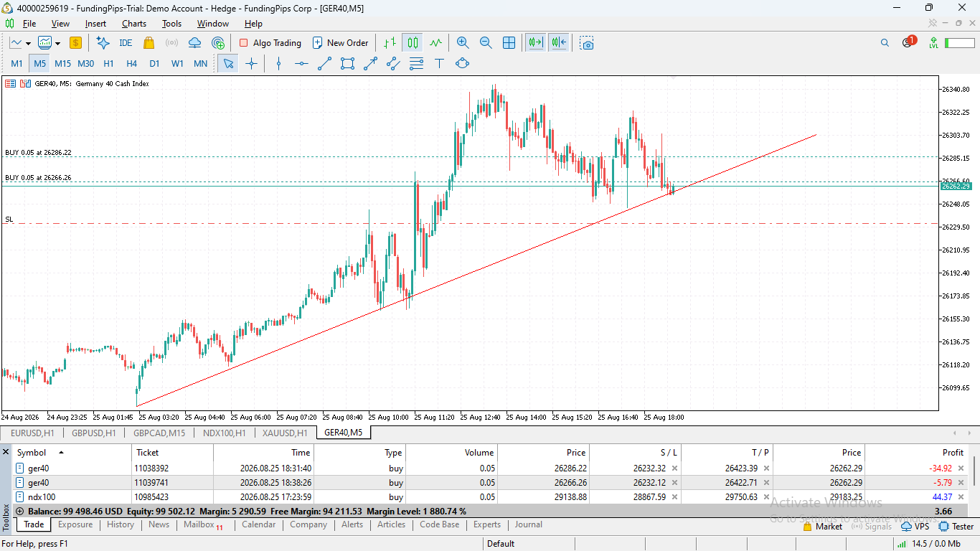Sort positions by the Volume column header

pyautogui.click(x=452, y=453)
